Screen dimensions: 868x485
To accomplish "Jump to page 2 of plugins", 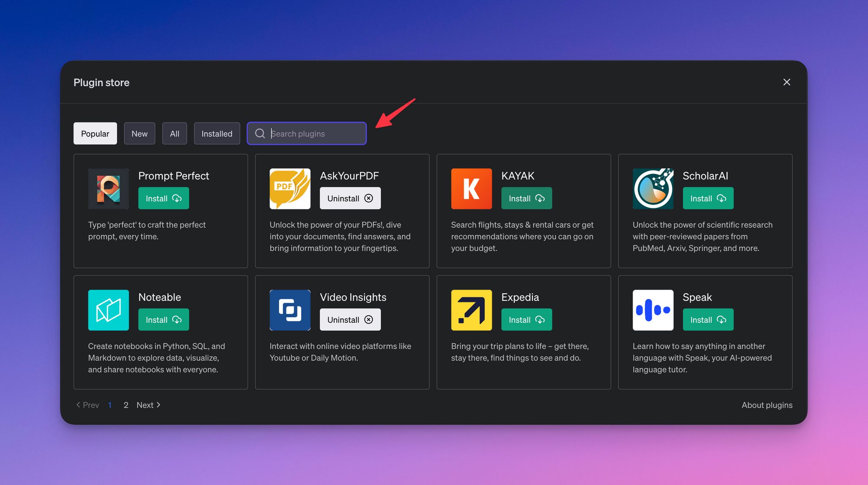I will click(126, 405).
